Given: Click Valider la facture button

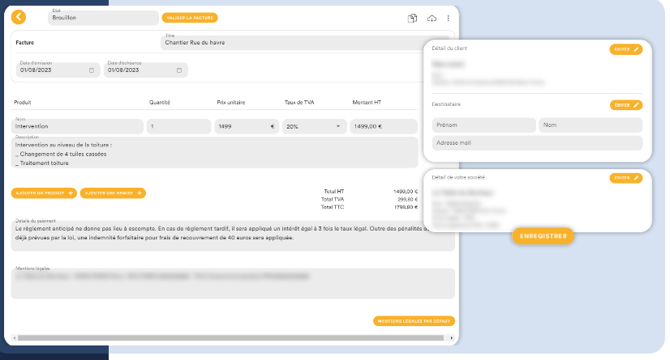Looking at the screenshot, I should (190, 18).
